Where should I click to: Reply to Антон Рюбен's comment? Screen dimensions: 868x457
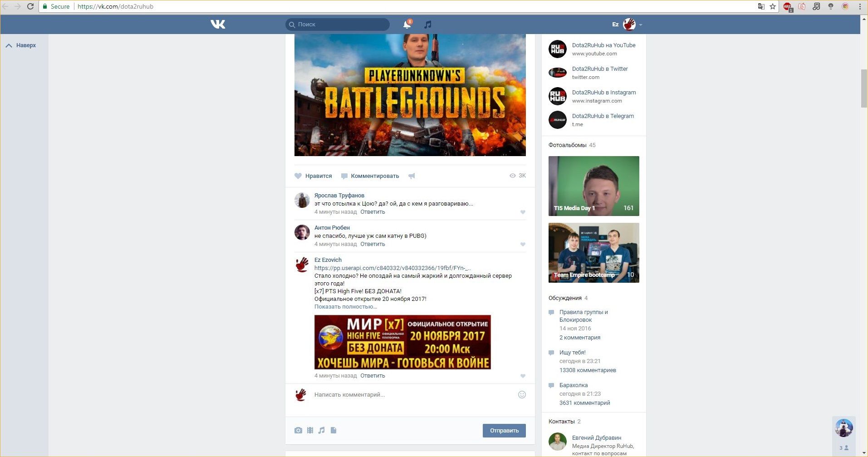pyautogui.click(x=373, y=244)
